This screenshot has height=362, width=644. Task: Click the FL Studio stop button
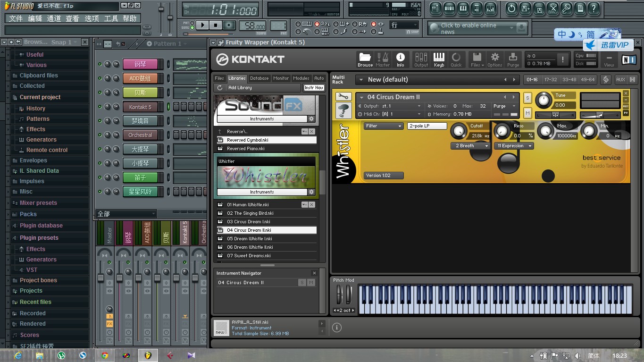216,25
